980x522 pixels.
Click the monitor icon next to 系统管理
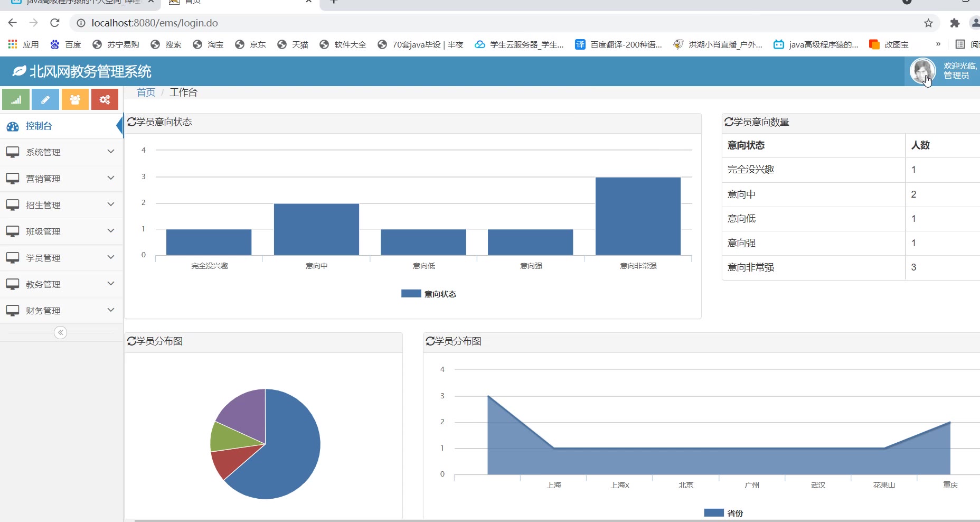point(13,152)
